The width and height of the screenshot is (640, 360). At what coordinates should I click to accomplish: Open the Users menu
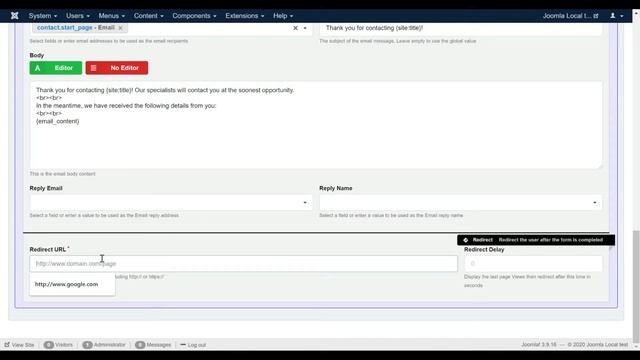point(78,16)
